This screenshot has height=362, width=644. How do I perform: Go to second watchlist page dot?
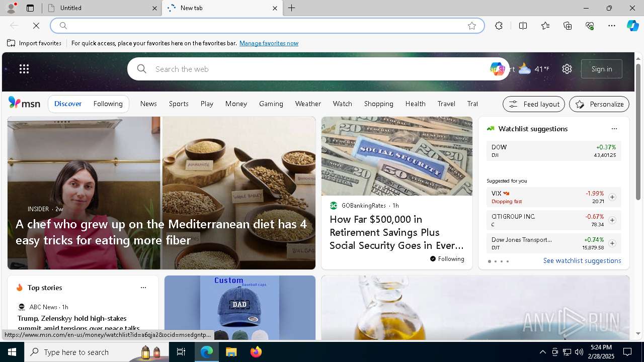495,261
